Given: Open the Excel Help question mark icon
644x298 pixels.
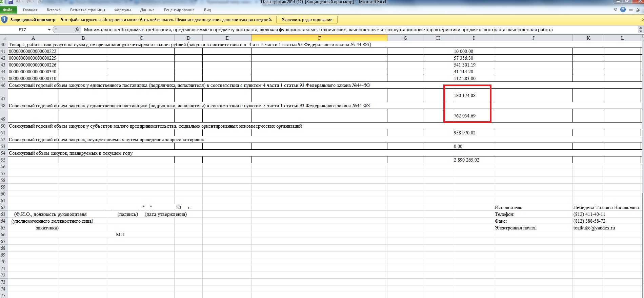Looking at the screenshot, I should pyautogui.click(x=623, y=10).
